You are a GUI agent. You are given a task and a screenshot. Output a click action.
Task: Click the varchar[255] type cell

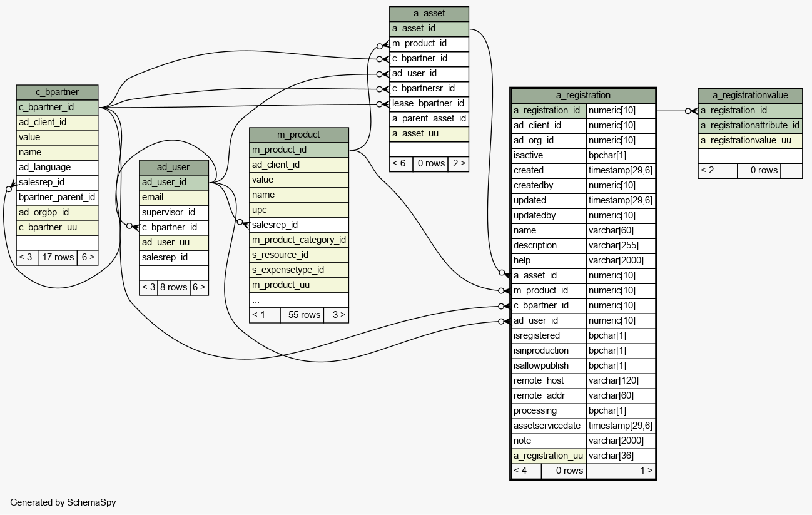tap(621, 245)
